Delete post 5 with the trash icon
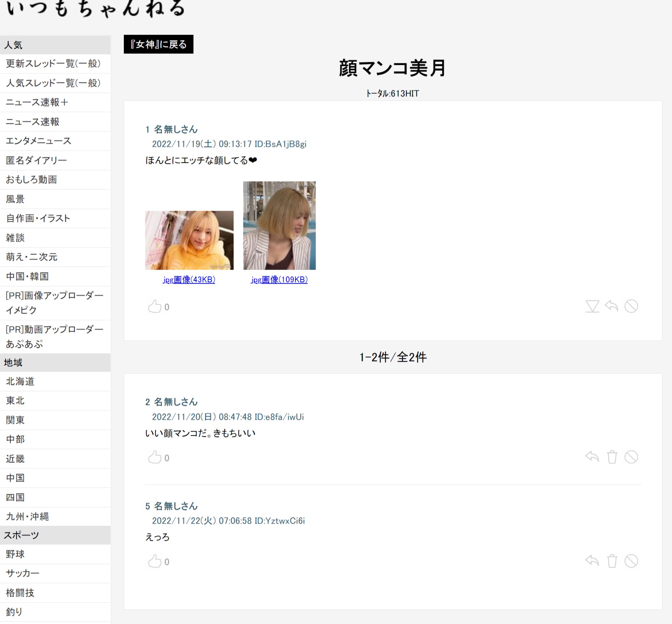 (x=612, y=561)
